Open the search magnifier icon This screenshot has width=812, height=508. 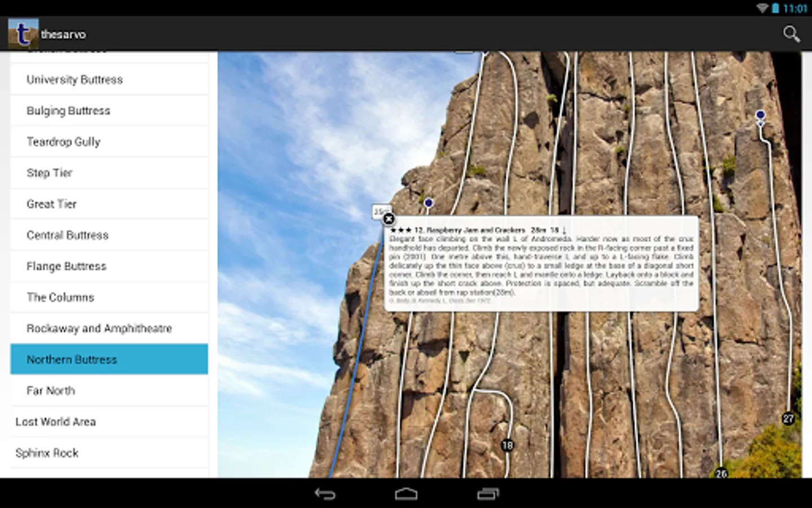tap(791, 34)
